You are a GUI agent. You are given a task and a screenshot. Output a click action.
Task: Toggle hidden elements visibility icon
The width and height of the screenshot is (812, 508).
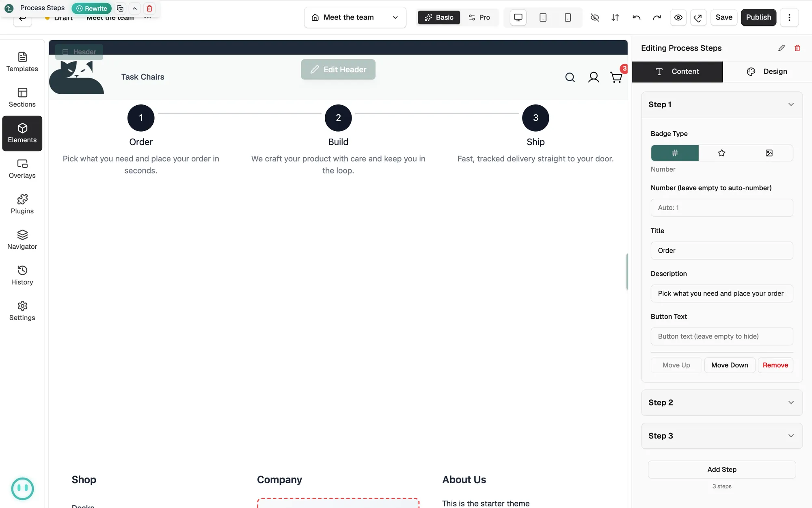click(x=595, y=17)
